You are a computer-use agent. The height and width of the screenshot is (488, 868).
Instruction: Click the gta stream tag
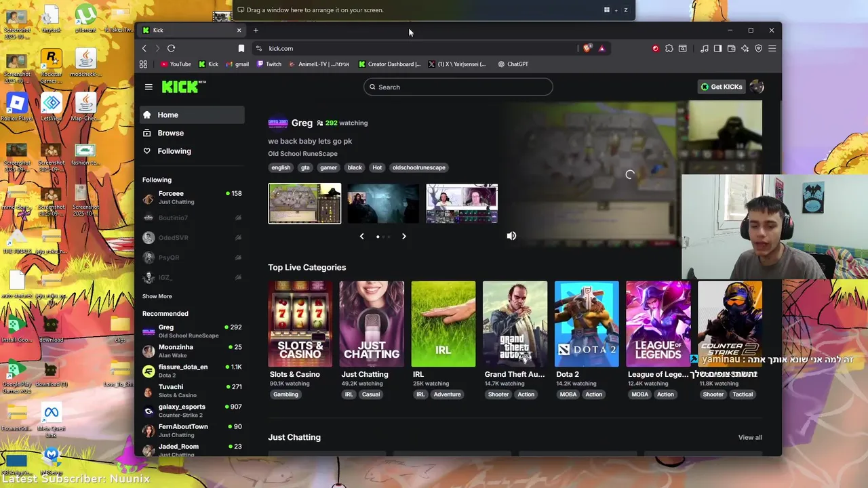(305, 167)
